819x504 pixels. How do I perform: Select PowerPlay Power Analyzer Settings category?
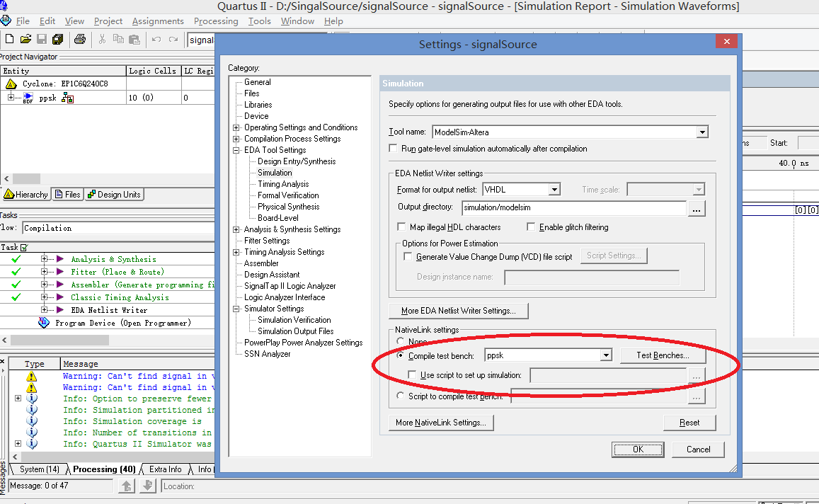303,343
